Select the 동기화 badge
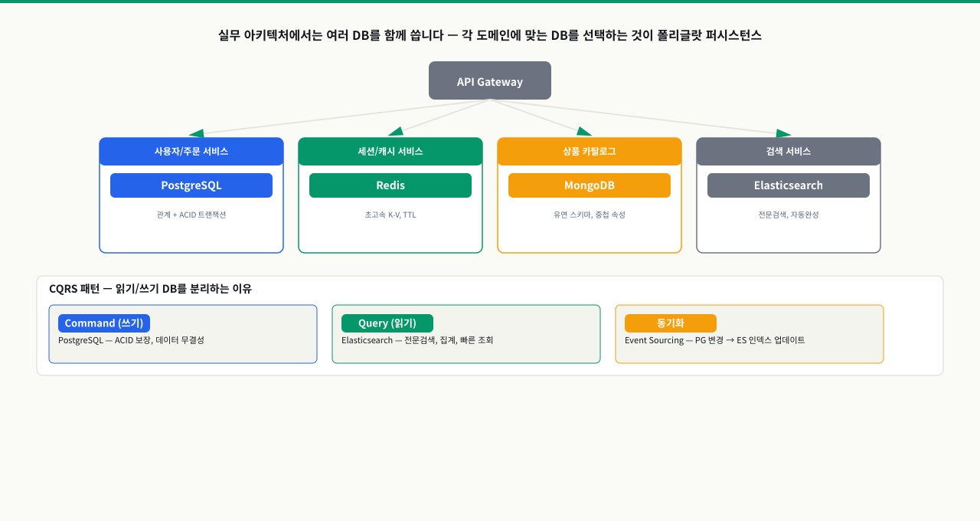 (x=671, y=323)
